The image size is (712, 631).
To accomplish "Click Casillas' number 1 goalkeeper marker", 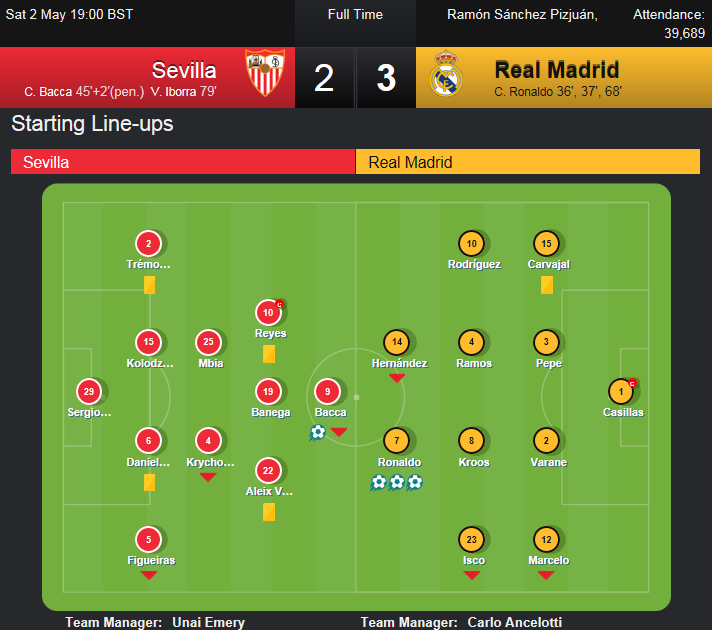I will [621, 391].
